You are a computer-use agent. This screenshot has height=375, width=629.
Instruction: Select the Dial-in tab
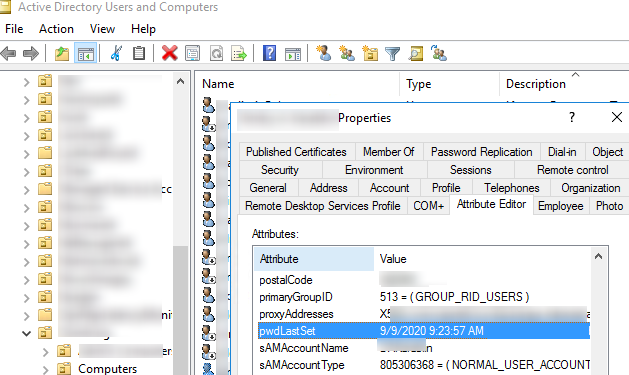[x=562, y=152]
